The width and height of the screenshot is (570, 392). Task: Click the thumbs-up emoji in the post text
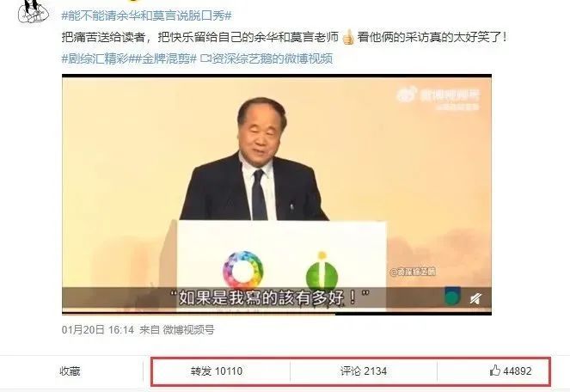pos(348,37)
